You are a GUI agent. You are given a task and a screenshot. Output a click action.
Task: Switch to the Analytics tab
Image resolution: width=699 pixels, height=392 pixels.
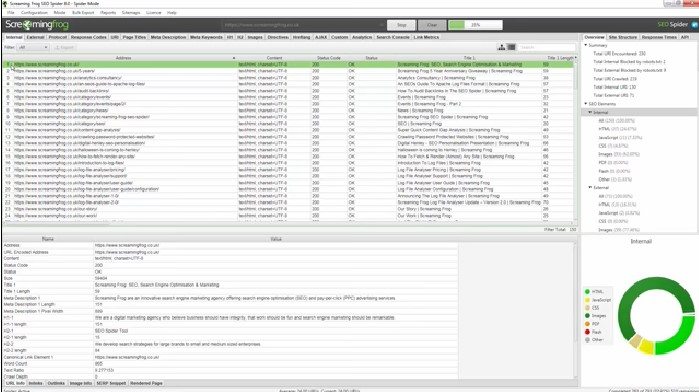(362, 37)
